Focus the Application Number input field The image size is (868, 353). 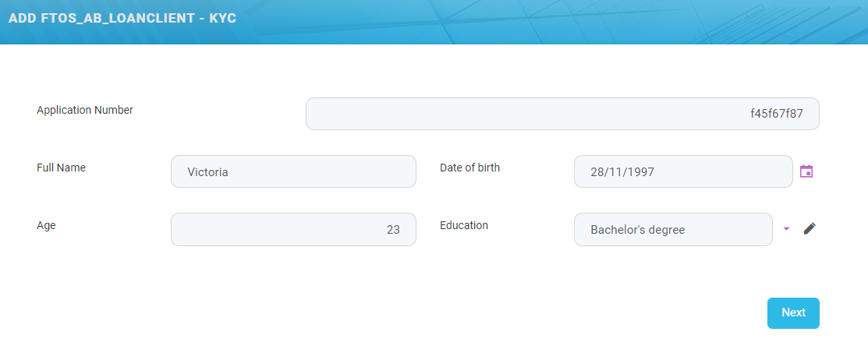tap(562, 114)
